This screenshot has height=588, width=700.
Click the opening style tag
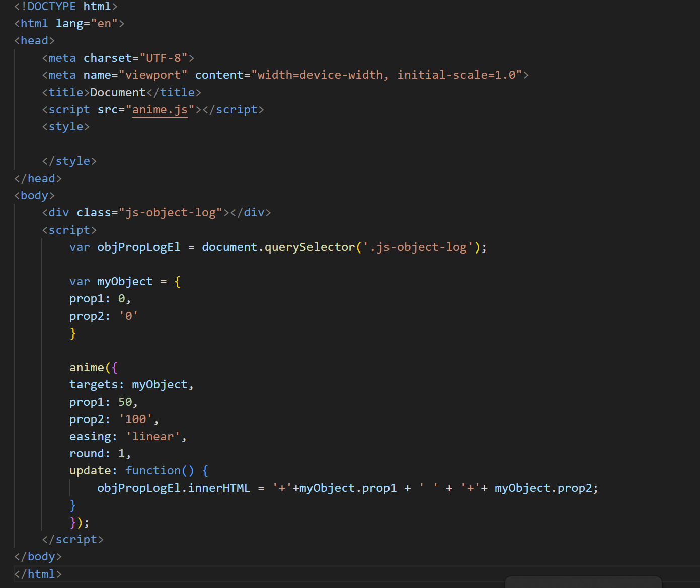pos(66,127)
